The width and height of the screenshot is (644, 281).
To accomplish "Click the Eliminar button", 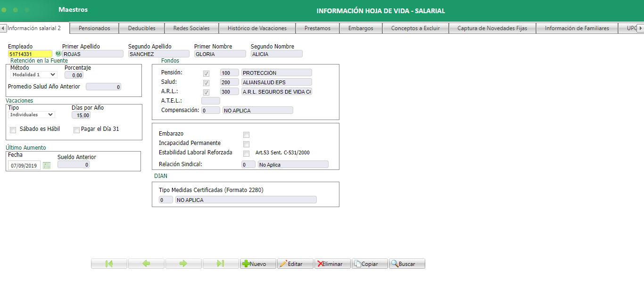I will tap(332, 264).
